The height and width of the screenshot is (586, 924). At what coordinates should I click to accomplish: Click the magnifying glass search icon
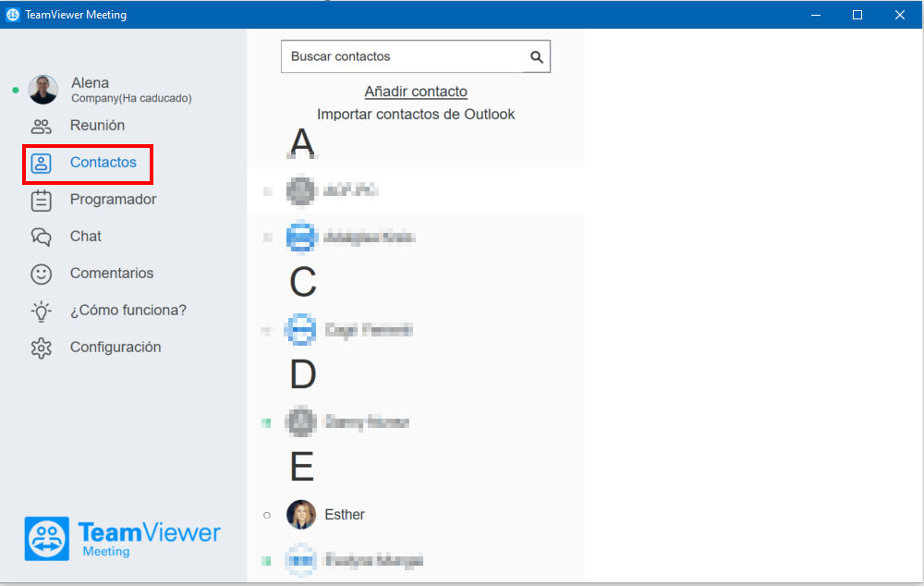[x=536, y=56]
